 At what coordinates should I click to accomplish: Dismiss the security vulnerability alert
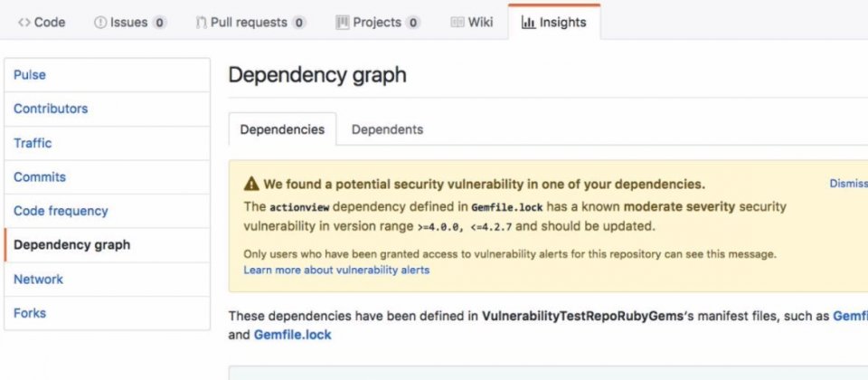849,184
